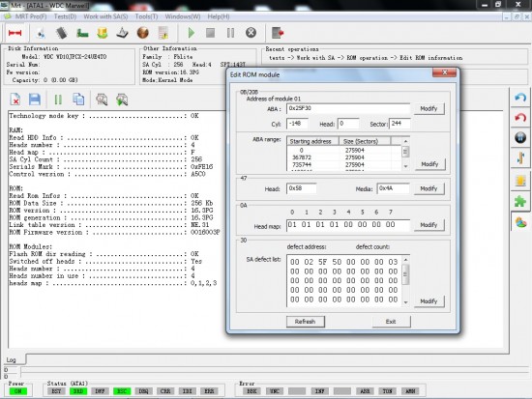
Task: Click the Power ON indicator
Action: [x=18, y=391]
